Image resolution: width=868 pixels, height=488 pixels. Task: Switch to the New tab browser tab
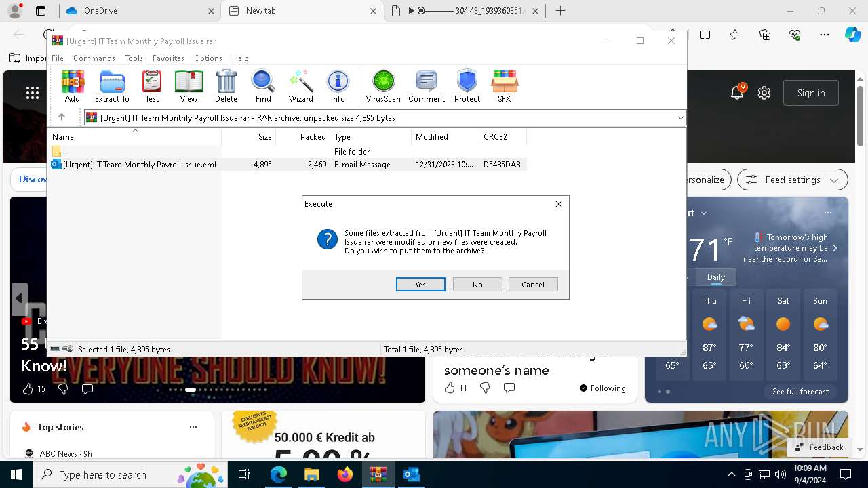(302, 11)
